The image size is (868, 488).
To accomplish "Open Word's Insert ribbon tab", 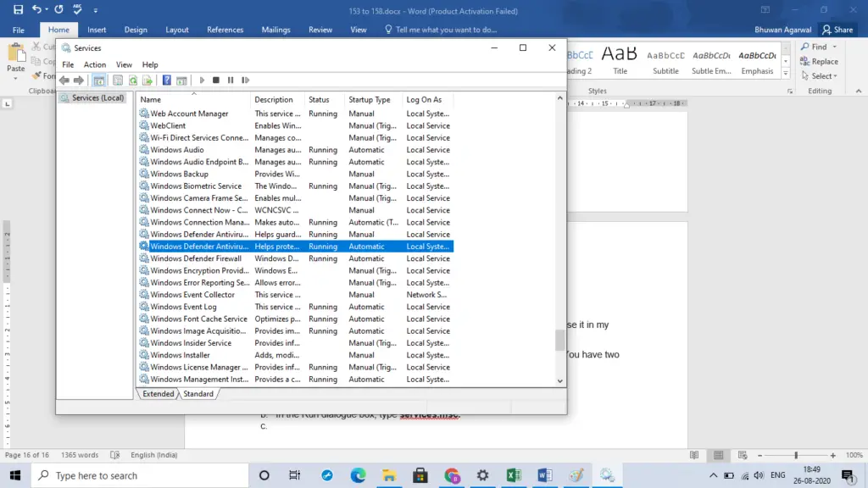I will pyautogui.click(x=97, y=30).
